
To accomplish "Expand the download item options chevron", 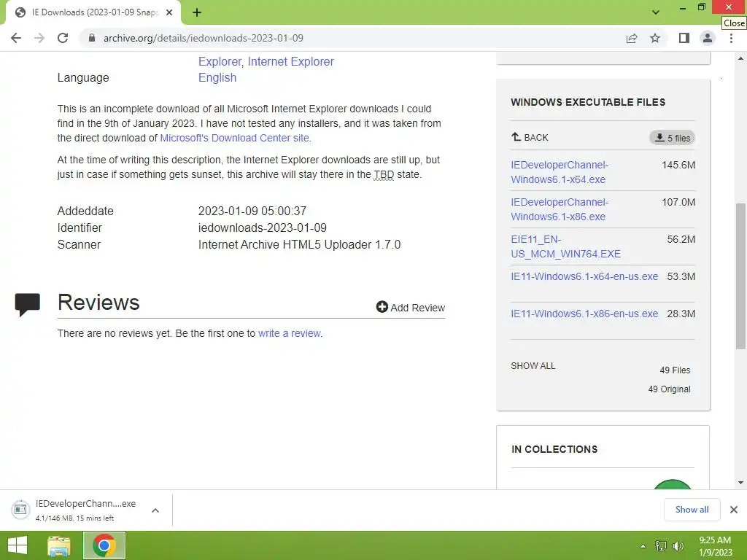I will tap(155, 510).
